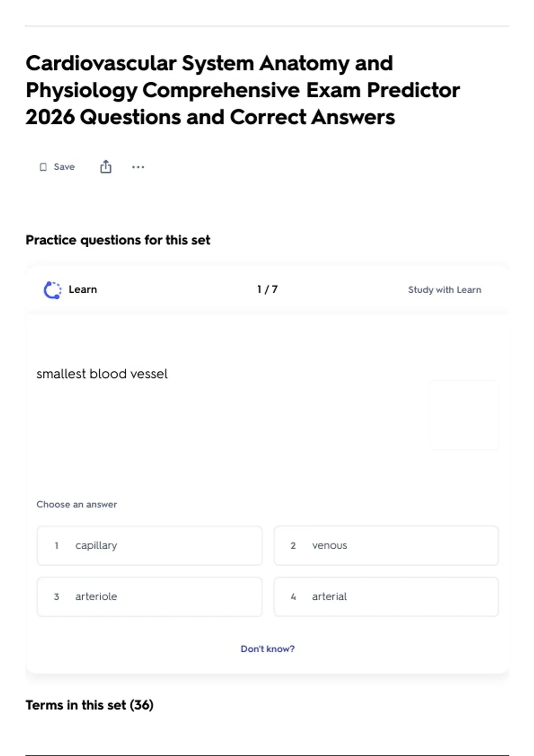Select answer 2 venous
Viewport: 534px width, 756px height.
point(386,546)
